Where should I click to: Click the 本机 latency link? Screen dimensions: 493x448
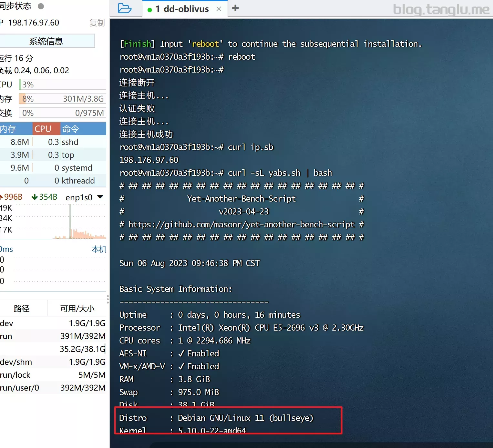99,249
